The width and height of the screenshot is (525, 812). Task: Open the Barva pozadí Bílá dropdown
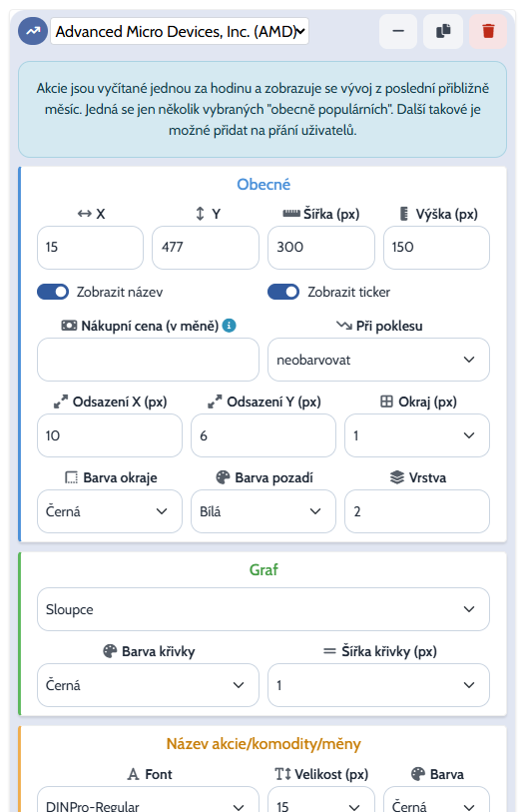tap(263, 511)
